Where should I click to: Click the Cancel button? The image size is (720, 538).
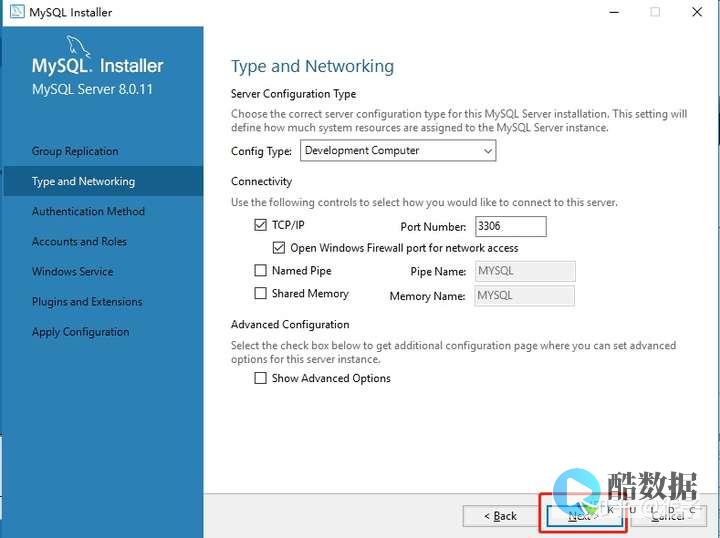click(x=669, y=516)
